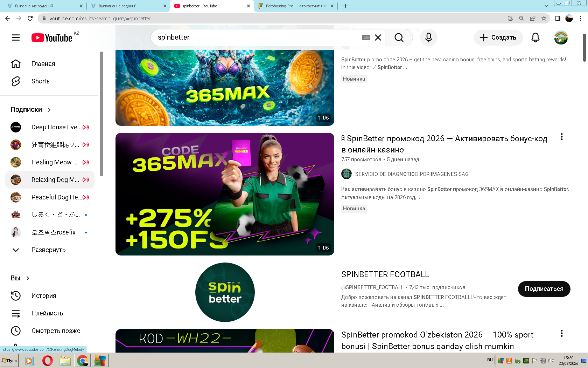This screenshot has height=368, width=588.
Task: Bookmark this page with the star icon
Action: [544, 19]
